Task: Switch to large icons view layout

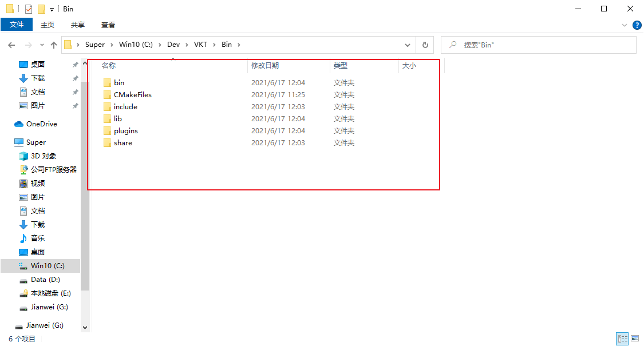Action: click(635, 339)
